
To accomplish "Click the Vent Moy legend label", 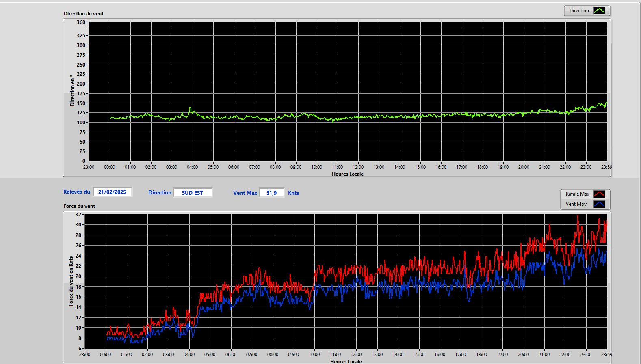I will (x=576, y=204).
